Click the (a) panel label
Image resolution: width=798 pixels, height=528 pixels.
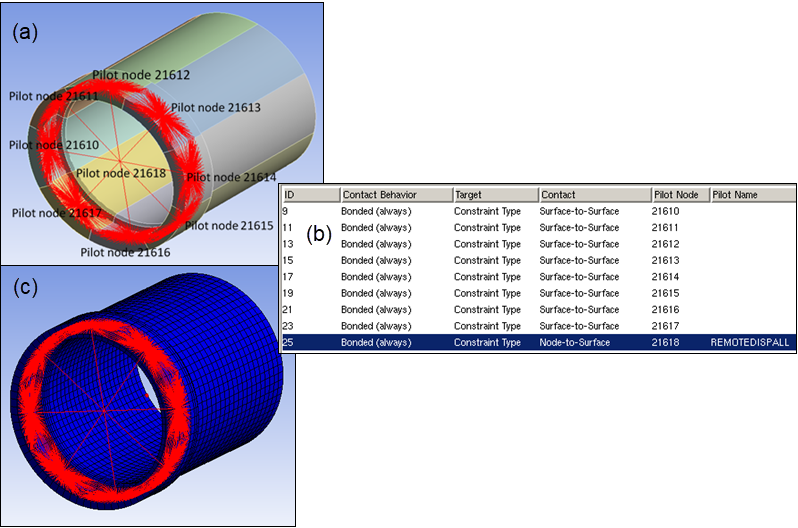pyautogui.click(x=25, y=33)
